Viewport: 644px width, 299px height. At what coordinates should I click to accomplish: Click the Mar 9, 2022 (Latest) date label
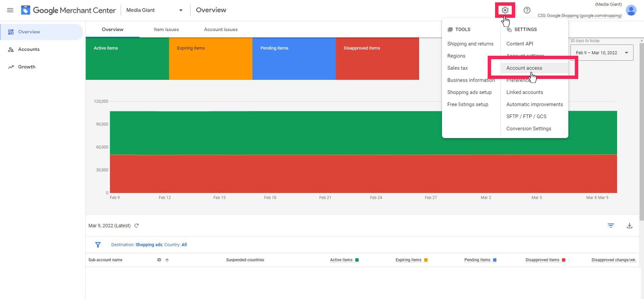point(109,225)
